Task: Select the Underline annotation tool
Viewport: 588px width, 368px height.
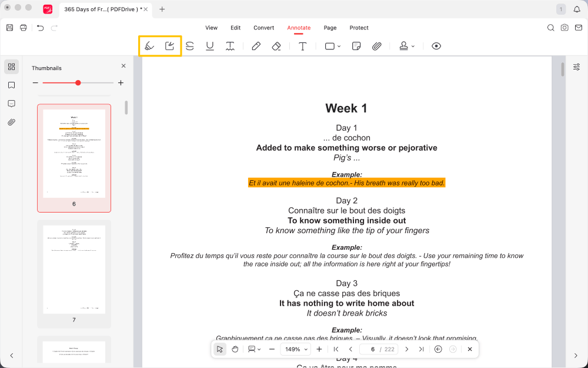Action: click(x=209, y=46)
